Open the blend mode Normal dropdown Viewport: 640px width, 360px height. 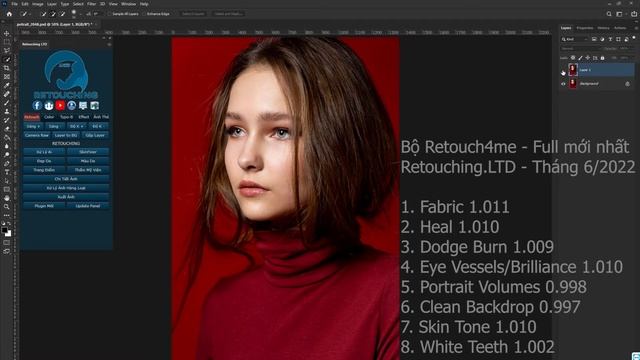click(581, 49)
